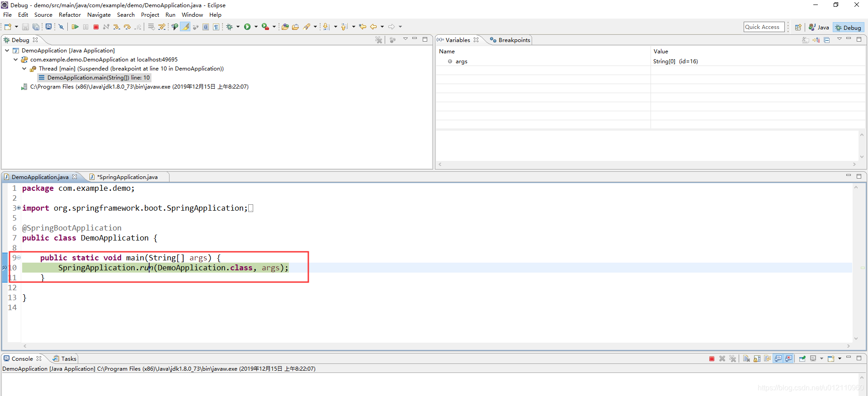
Task: Open the File menu
Action: tap(8, 15)
